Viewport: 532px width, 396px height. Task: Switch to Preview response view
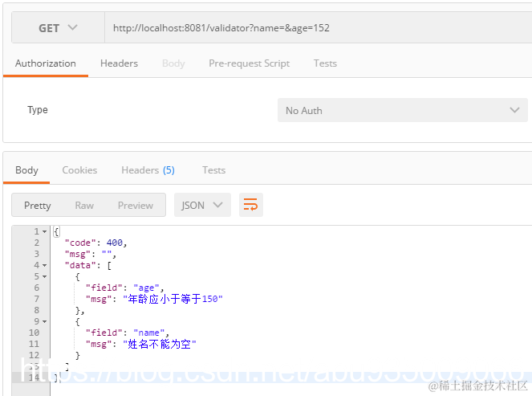coord(136,205)
